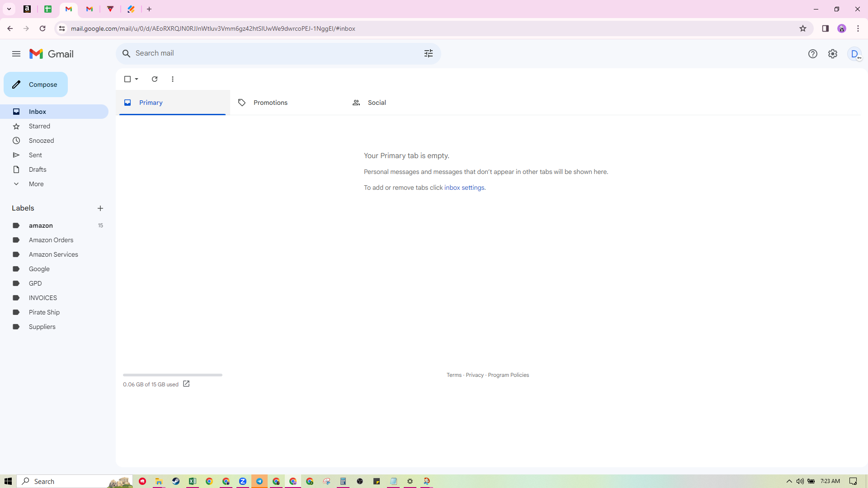Image resolution: width=868 pixels, height=488 pixels.
Task: Click the Gmail logo
Action: 52,54
